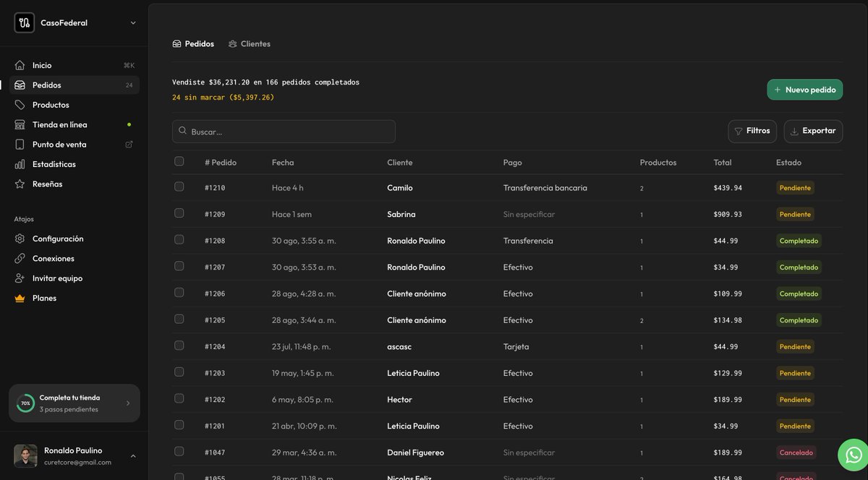The width and height of the screenshot is (868, 480).
Task: Click Cancelado status badge for order #1047
Action: pos(796,453)
